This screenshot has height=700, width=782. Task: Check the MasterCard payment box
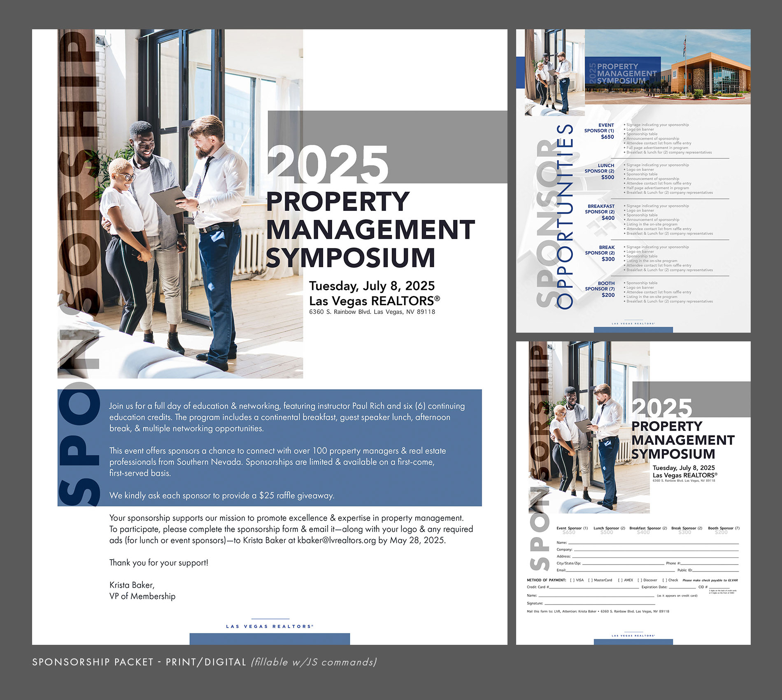click(x=590, y=580)
